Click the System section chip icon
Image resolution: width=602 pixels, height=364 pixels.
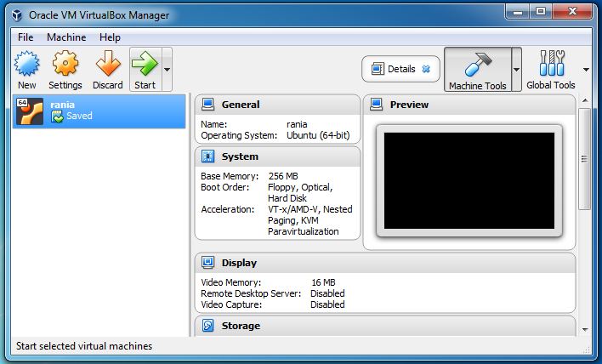click(207, 156)
